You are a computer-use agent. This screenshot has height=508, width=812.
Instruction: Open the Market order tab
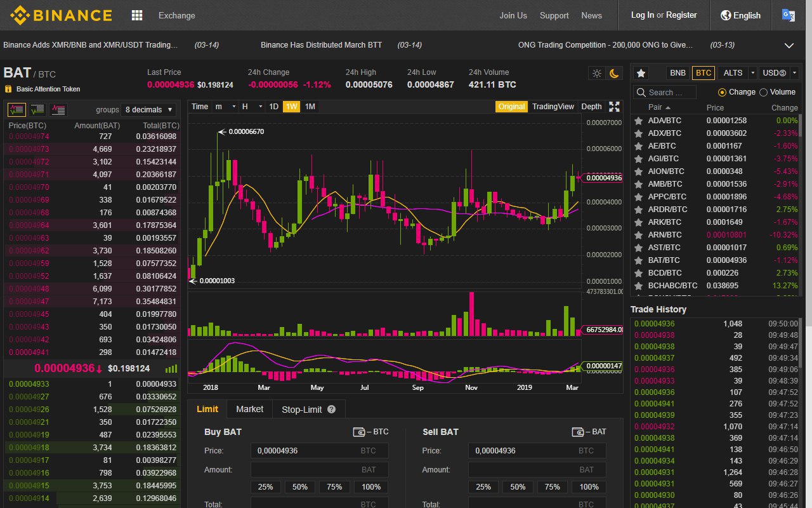tap(250, 410)
